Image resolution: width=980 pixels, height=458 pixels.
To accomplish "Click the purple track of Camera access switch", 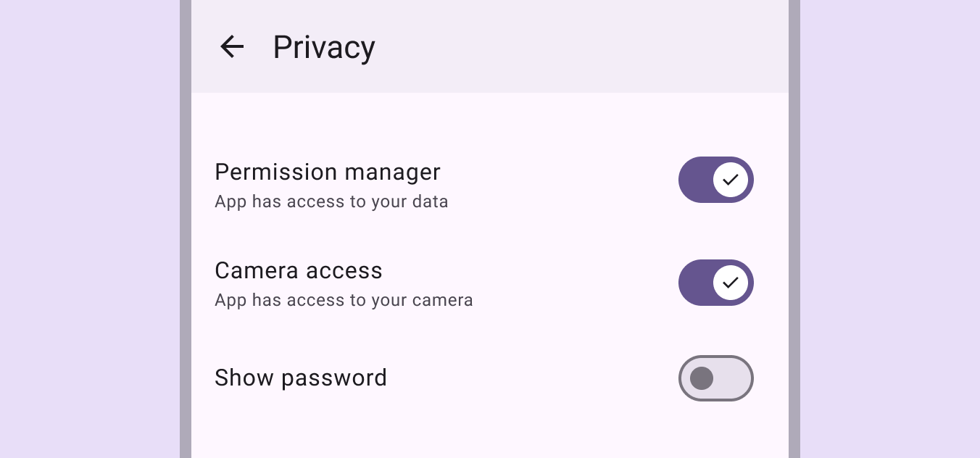I will click(x=694, y=283).
